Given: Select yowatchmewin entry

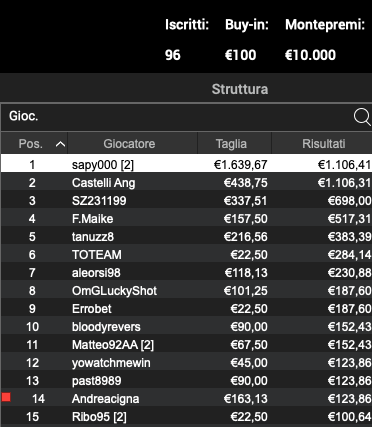Looking at the screenshot, I should 186,362.
